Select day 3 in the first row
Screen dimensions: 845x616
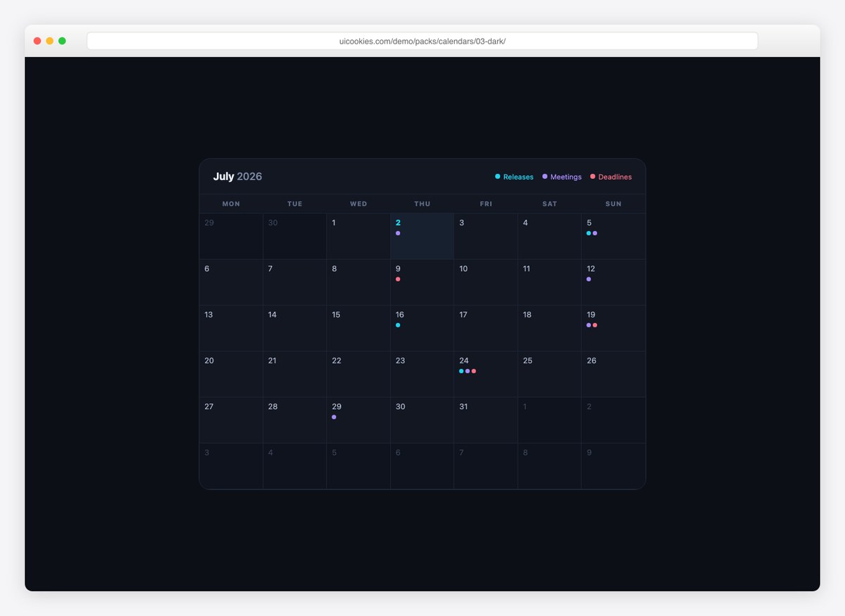tap(486, 237)
